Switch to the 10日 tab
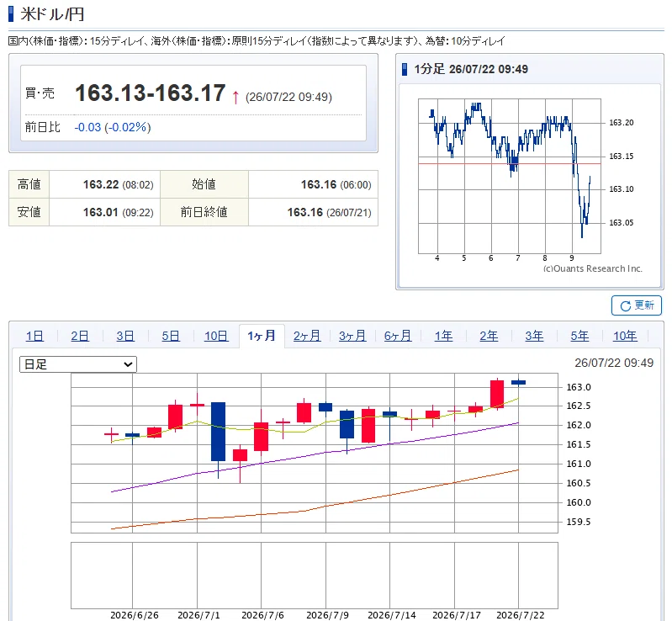 [x=216, y=336]
